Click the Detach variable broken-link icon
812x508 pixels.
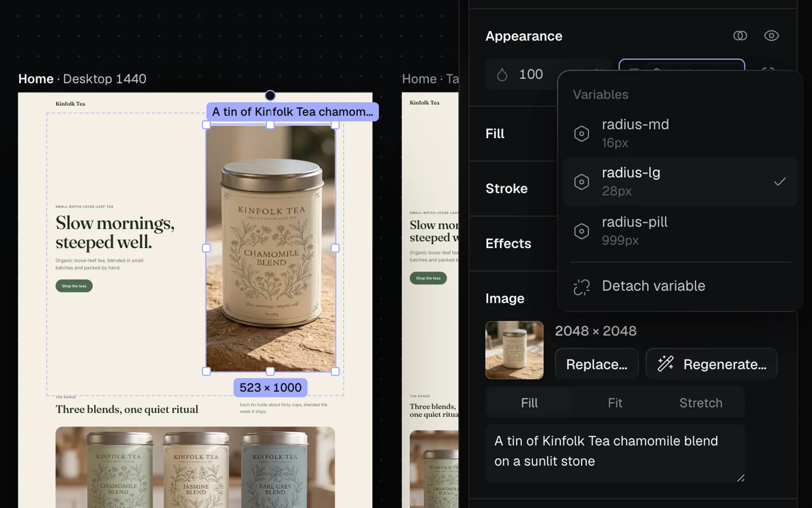[x=582, y=287]
